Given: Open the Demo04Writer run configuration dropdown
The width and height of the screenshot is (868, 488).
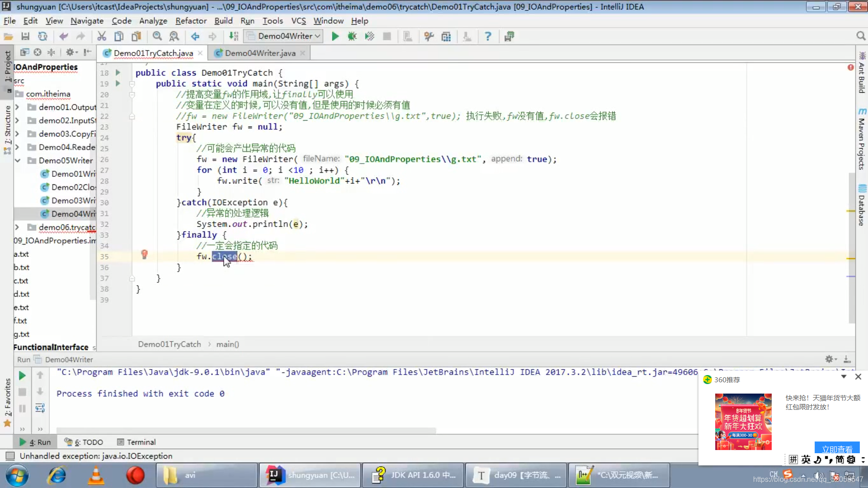Looking at the screenshot, I should tap(284, 36).
